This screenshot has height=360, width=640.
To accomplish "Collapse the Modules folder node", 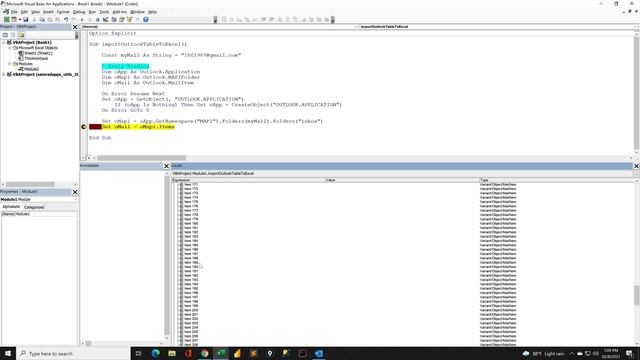I will [x=10, y=64].
